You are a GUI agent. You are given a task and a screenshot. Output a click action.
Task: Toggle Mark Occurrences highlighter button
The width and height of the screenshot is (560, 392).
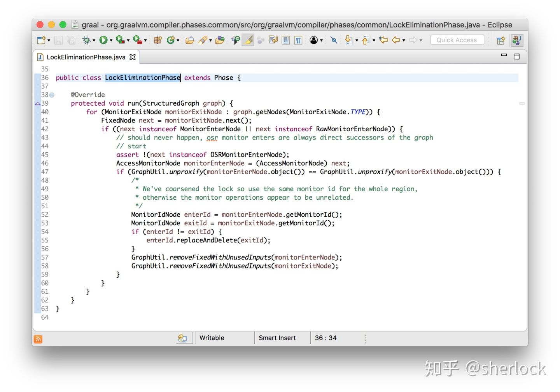coord(248,40)
